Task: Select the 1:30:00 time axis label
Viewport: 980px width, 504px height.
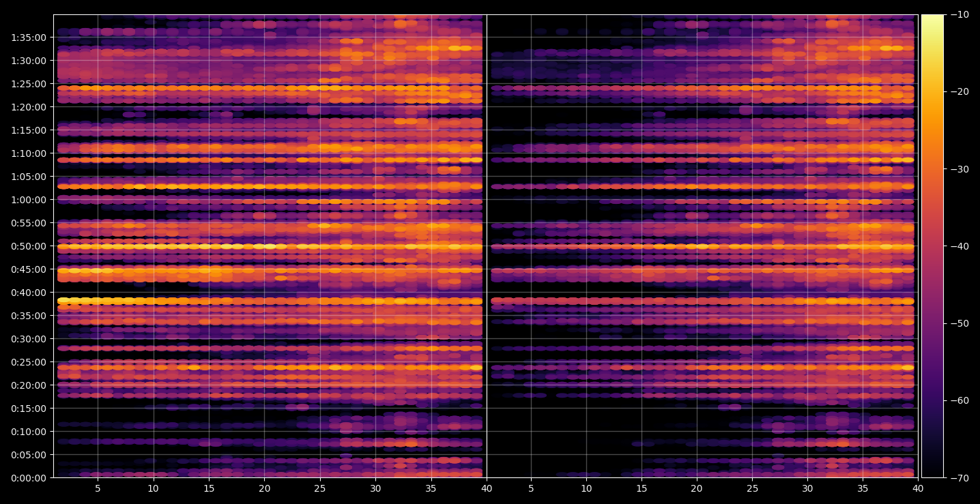Action: [x=29, y=61]
